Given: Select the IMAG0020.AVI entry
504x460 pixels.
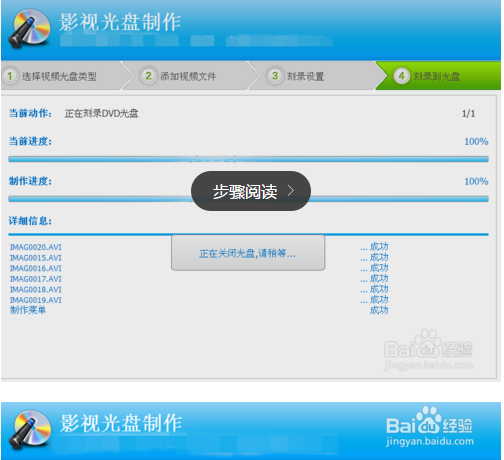Looking at the screenshot, I should pos(36,247).
